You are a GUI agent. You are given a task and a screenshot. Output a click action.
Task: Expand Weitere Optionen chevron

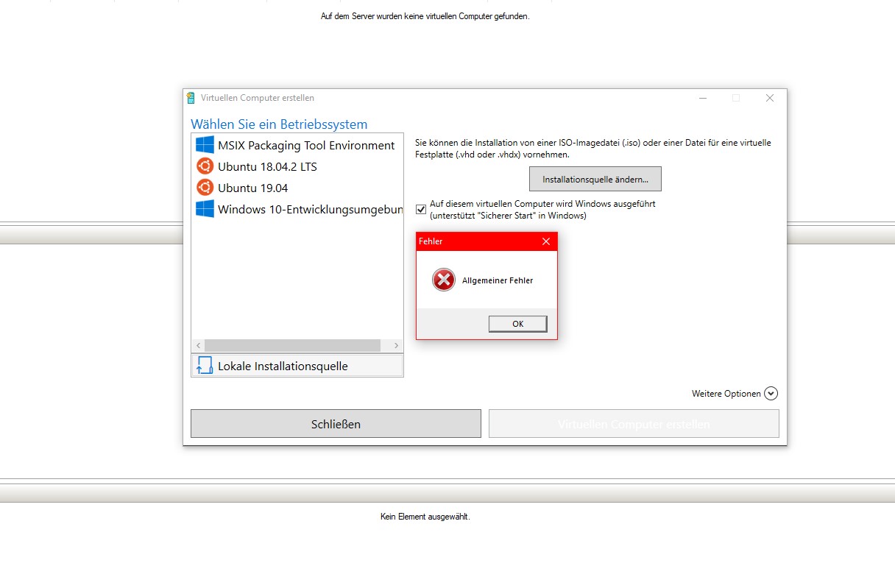(771, 394)
